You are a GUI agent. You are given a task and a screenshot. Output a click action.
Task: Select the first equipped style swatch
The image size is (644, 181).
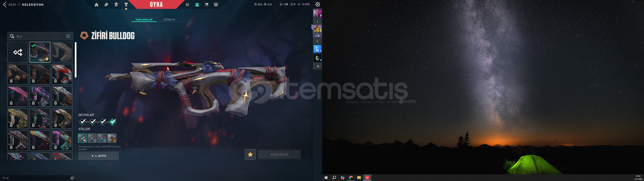click(x=82, y=138)
